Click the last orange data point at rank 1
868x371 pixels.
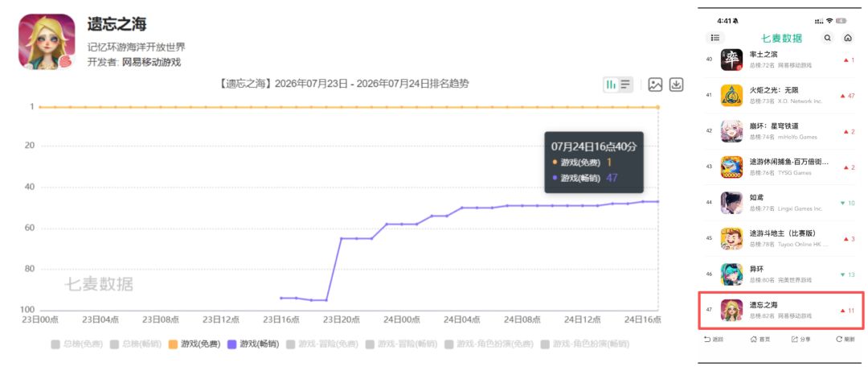point(657,106)
